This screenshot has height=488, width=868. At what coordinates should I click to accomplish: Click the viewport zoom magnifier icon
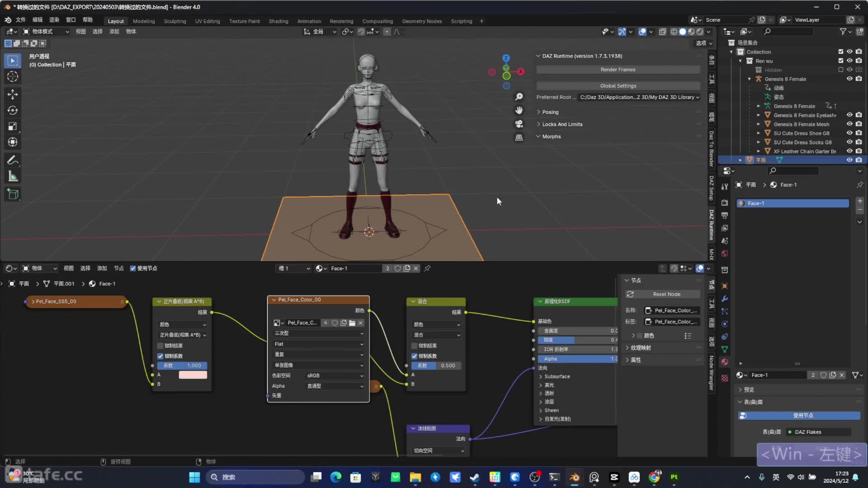click(519, 97)
